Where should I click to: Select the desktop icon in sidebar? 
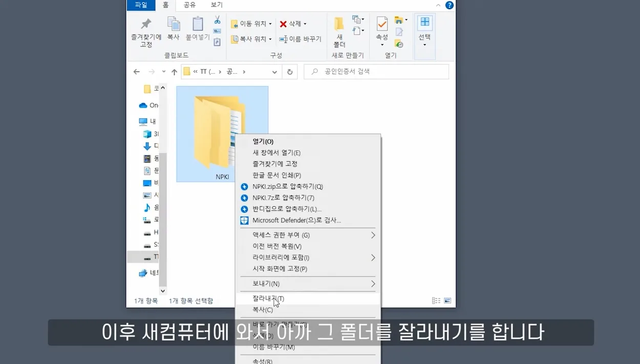[x=147, y=183]
